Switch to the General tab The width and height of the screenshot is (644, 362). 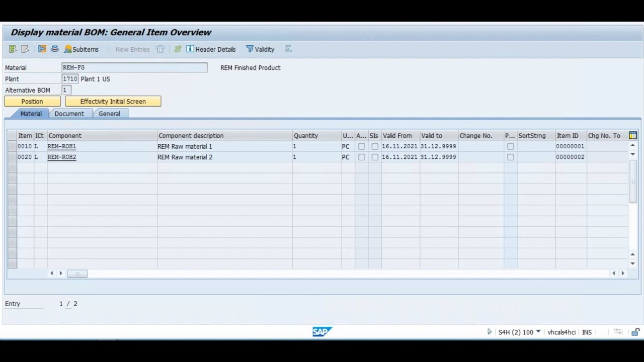coord(109,114)
